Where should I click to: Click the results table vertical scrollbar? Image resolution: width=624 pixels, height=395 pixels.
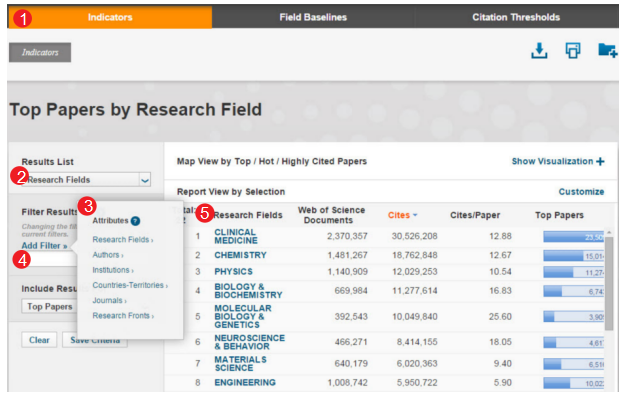[608, 283]
